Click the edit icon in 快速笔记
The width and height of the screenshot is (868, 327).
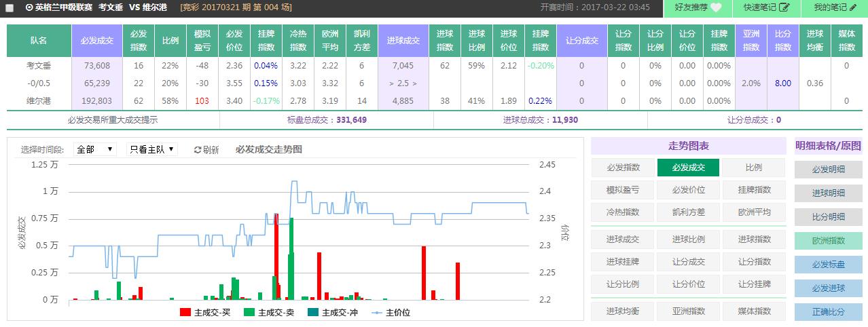click(784, 7)
